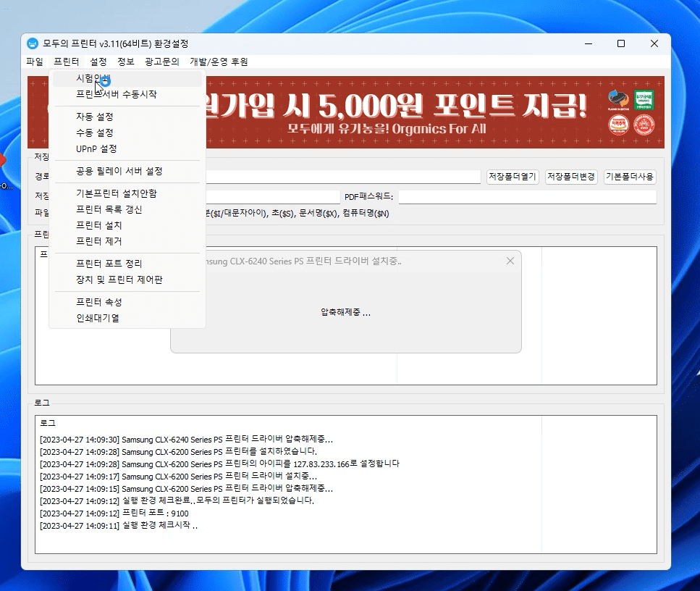Click log entry timestamped 14:09:30
The width and height of the screenshot is (700, 591).
coord(186,440)
